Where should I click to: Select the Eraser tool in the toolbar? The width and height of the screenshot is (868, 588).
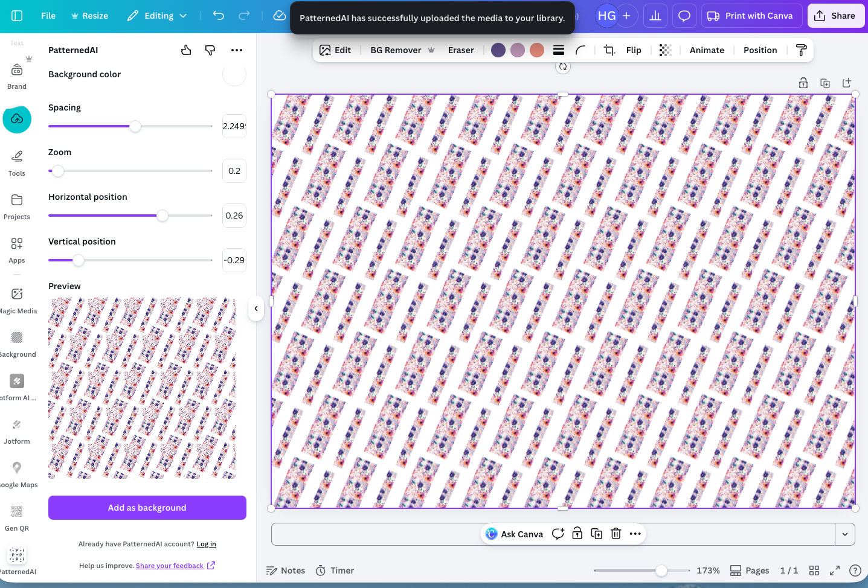coord(460,50)
